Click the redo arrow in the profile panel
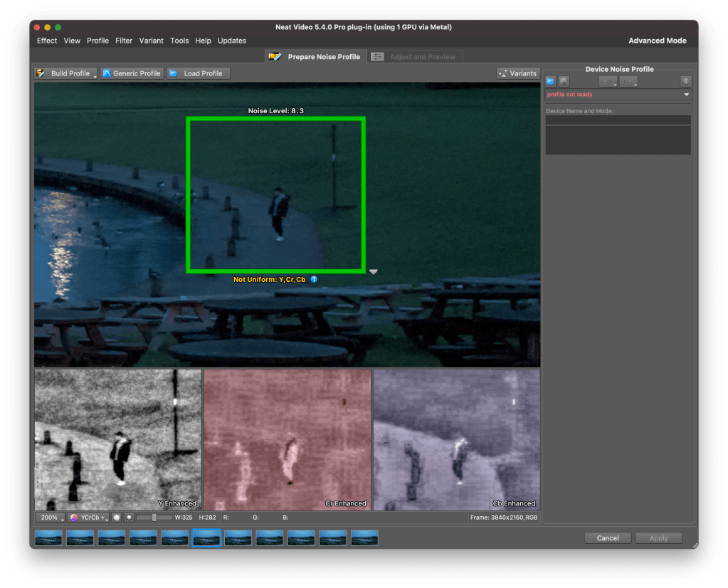728x588 pixels. pyautogui.click(x=628, y=82)
